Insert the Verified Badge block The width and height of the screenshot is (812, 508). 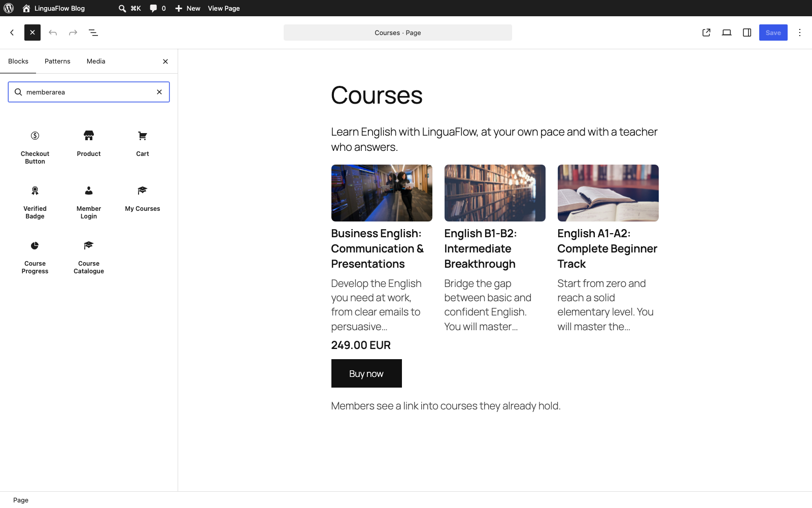pos(35,202)
